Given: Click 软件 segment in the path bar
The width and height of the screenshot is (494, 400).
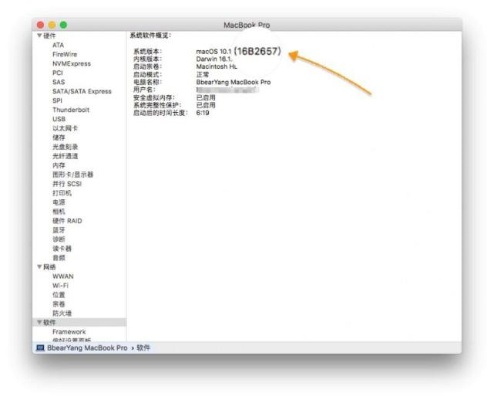Looking at the screenshot, I should pos(143,348).
